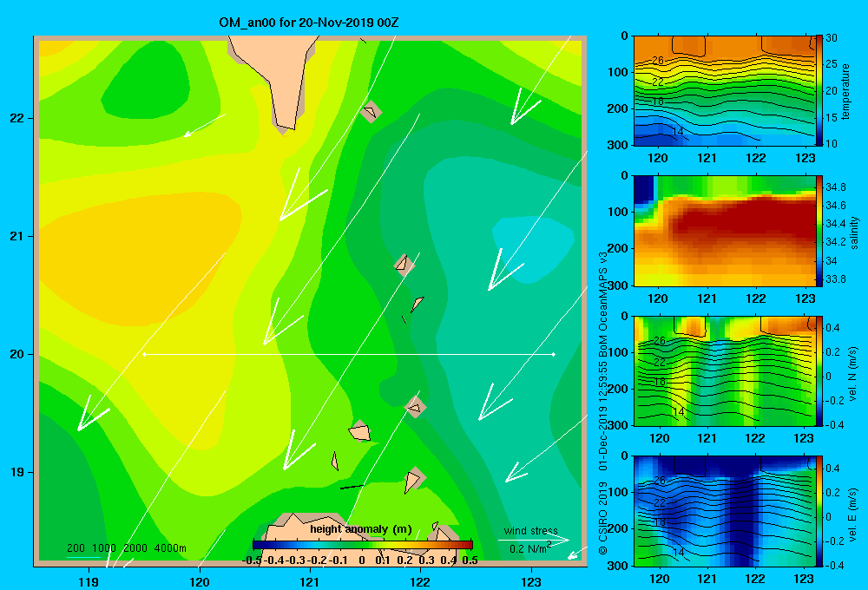
Task: Click latitude label 21 on main map axis
Action: (x=17, y=236)
